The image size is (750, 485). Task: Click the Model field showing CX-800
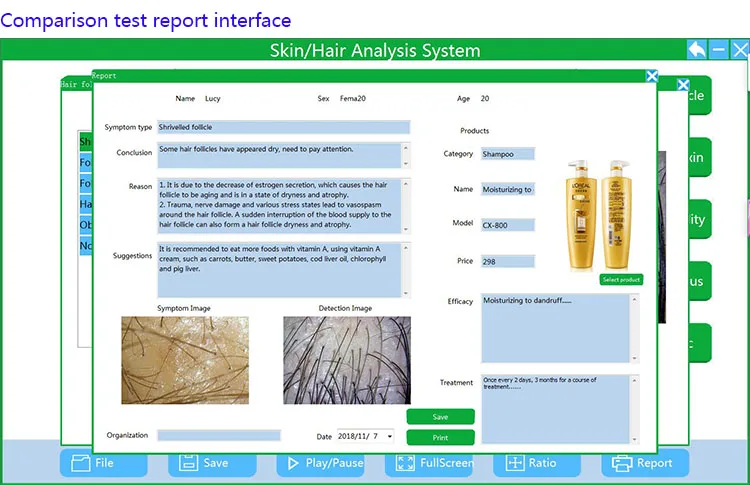508,225
